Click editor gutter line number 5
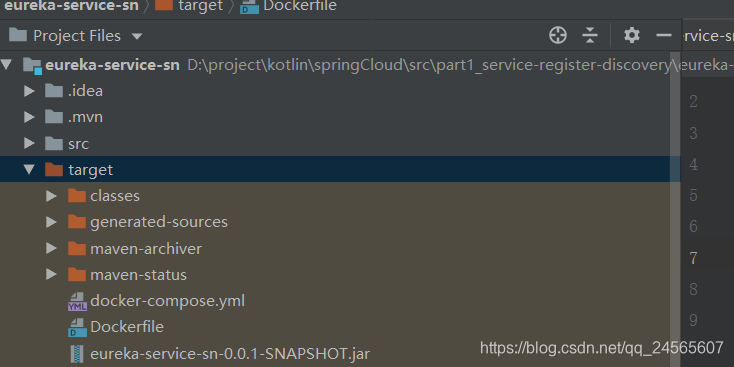Screen dimensions: 734x367 coord(693,195)
